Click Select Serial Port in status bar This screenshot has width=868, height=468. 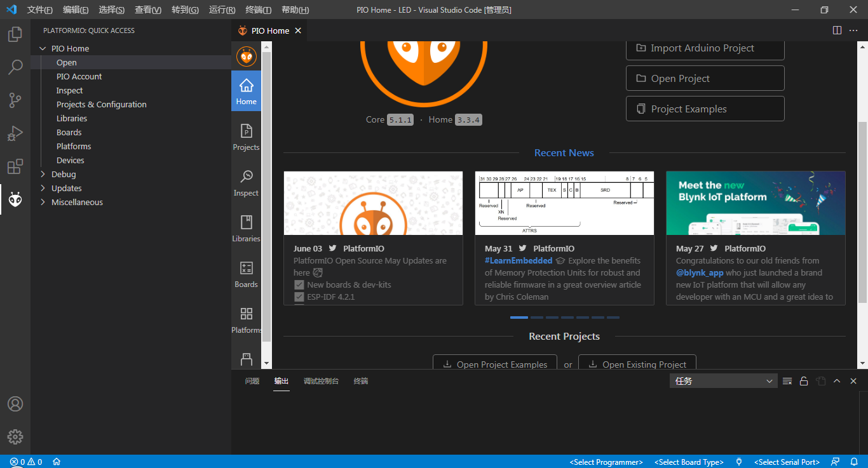[x=787, y=462]
